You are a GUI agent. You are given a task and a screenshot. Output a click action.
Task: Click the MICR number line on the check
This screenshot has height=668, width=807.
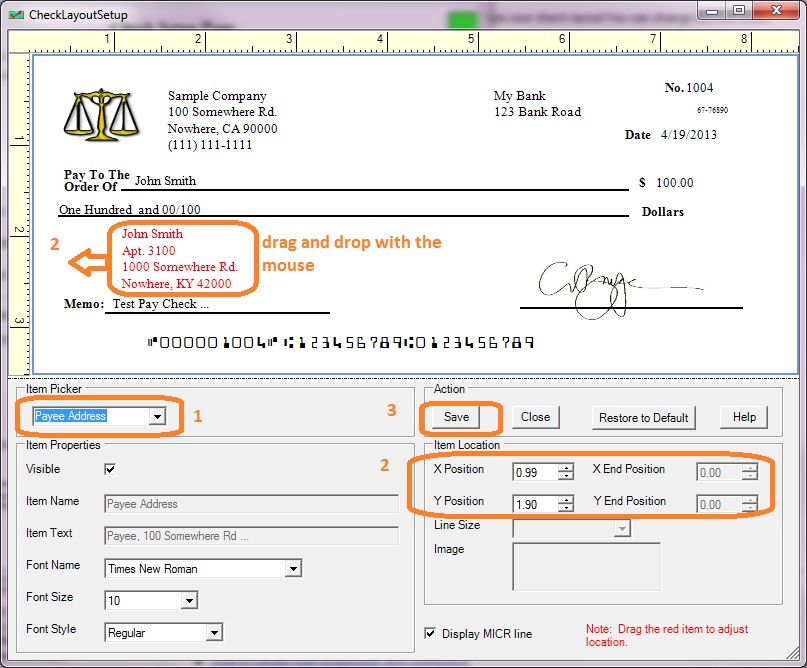tap(341, 343)
